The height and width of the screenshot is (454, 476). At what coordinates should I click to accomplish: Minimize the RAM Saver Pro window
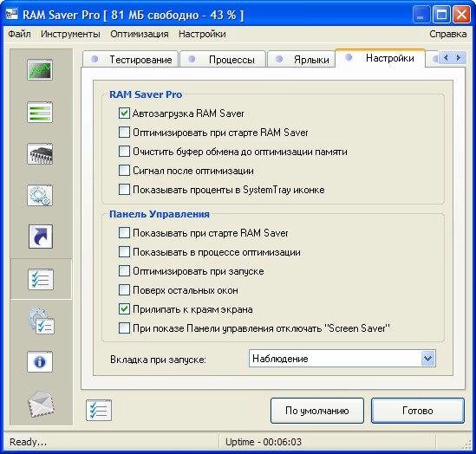421,14
